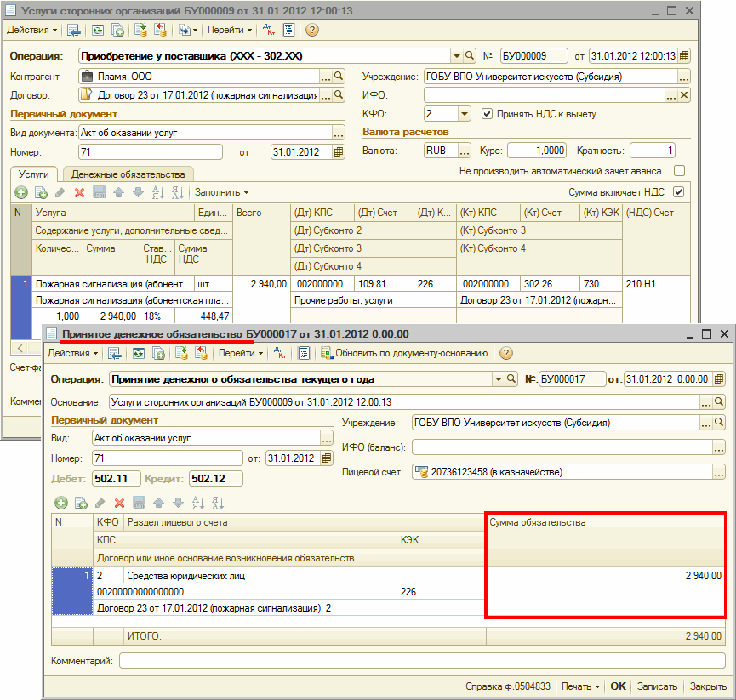
Task: Open calendar picker next to document date 31.01.2012 12:00:13
Action: click(x=684, y=56)
